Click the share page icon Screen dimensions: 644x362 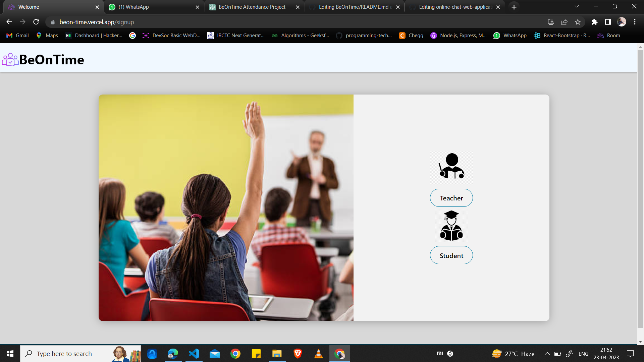point(564,22)
